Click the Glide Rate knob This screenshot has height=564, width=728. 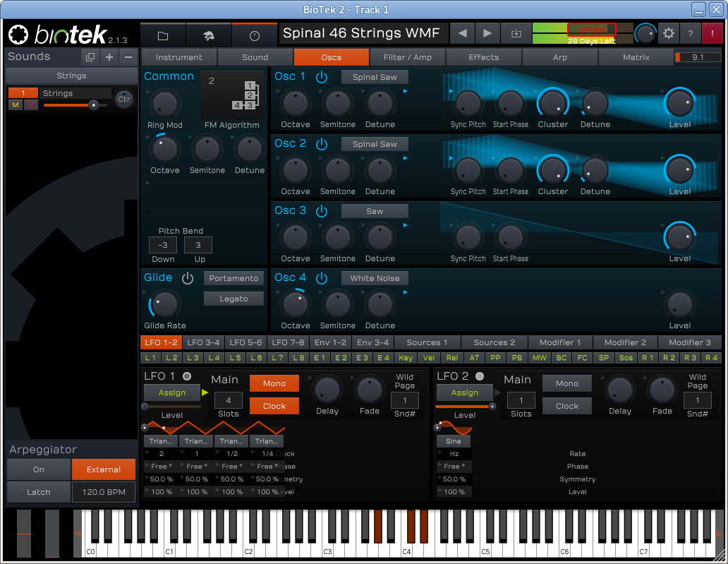(x=165, y=304)
